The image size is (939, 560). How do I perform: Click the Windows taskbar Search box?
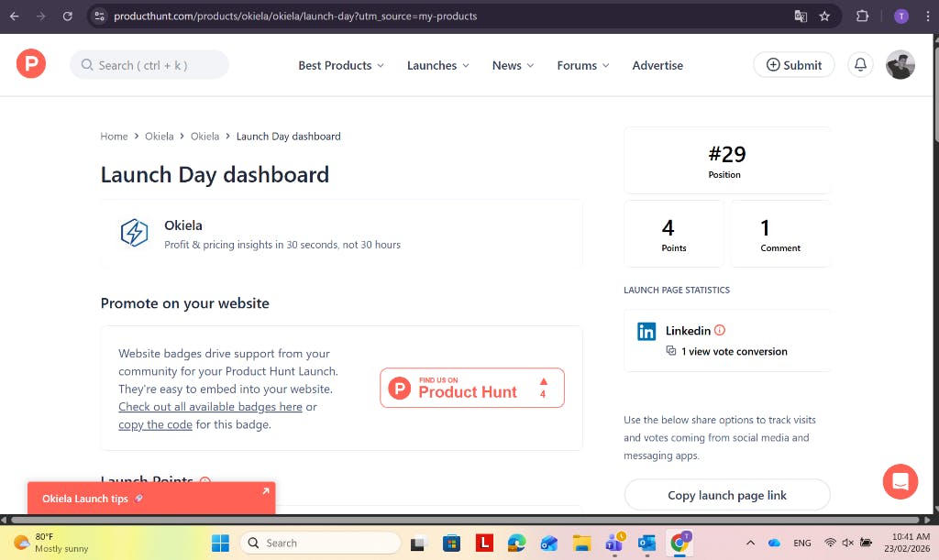tap(320, 543)
